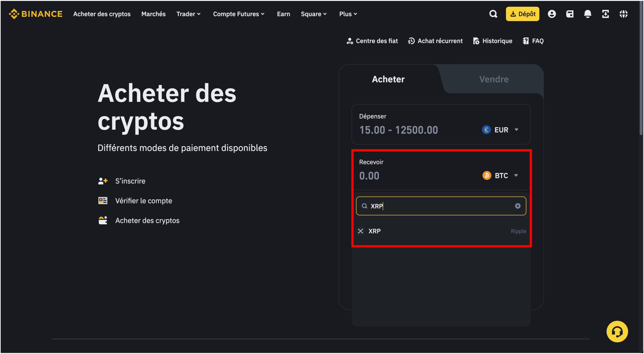The image size is (644, 354).
Task: Open the EUR currency dropdown arrow
Action: [516, 130]
